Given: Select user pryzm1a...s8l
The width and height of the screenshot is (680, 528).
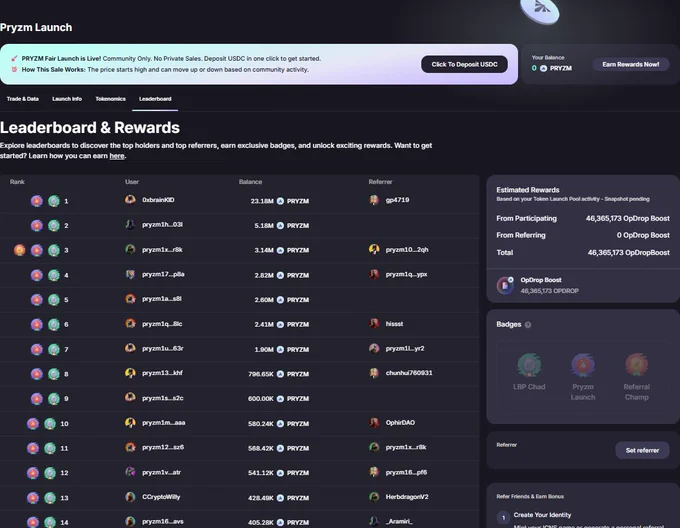Looking at the screenshot, I should click(162, 299).
